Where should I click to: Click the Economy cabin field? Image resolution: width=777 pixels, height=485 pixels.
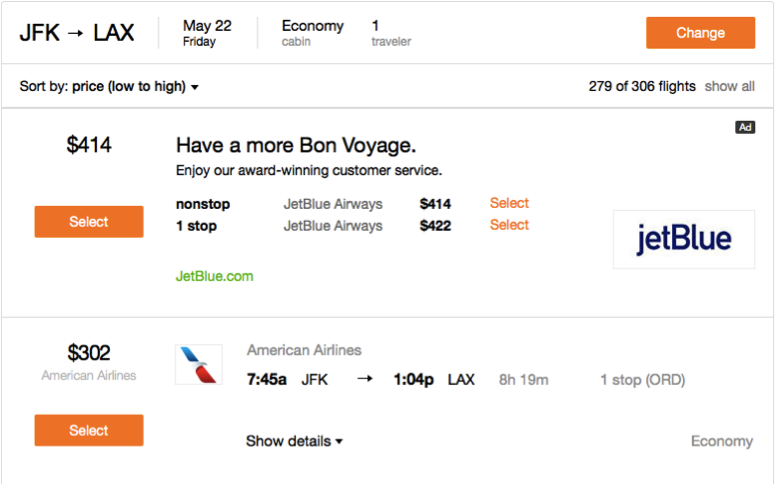coord(312,33)
